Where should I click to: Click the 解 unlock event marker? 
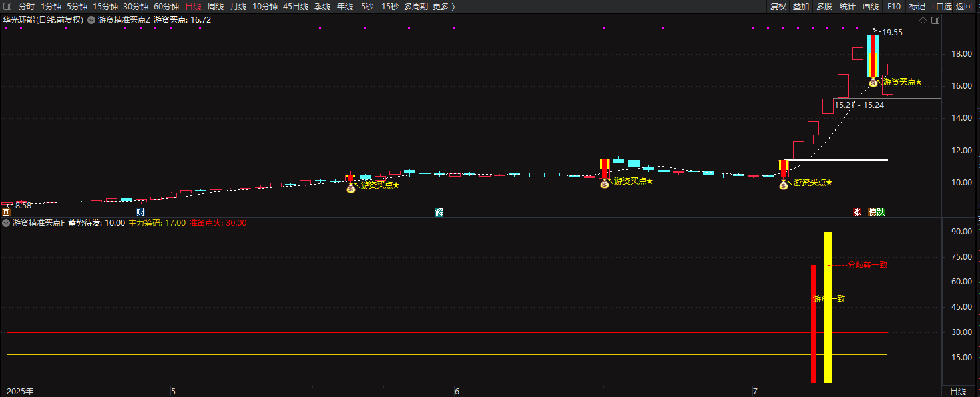439,212
